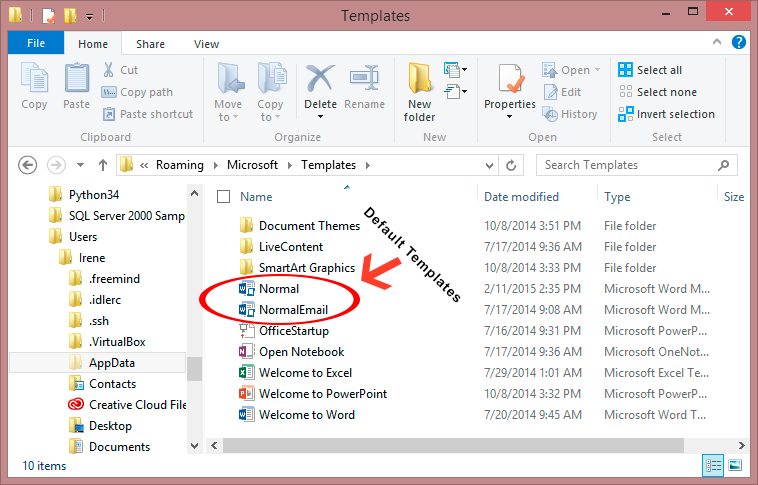Open the Quick Access Toolbar customize dropdown

coord(89,17)
